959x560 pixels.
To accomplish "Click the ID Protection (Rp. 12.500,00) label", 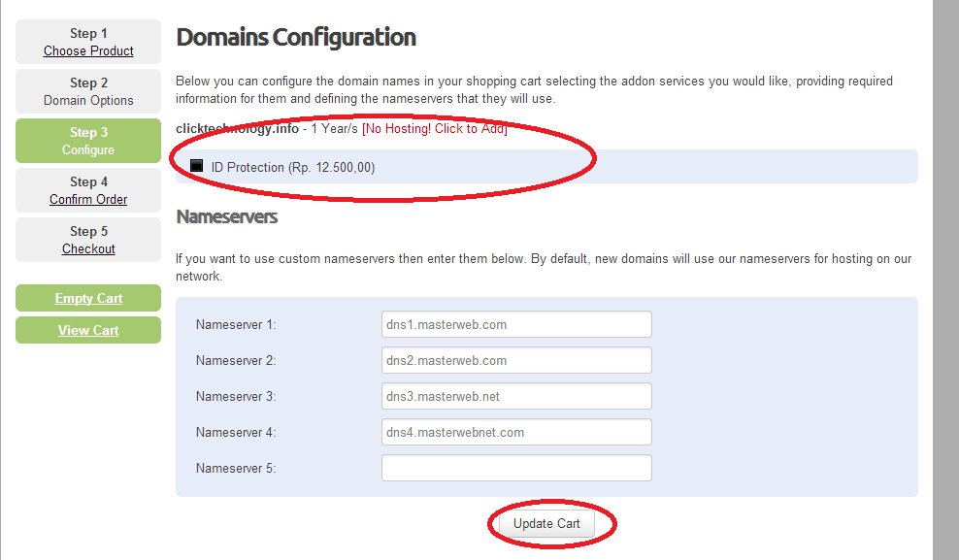I will 293,168.
